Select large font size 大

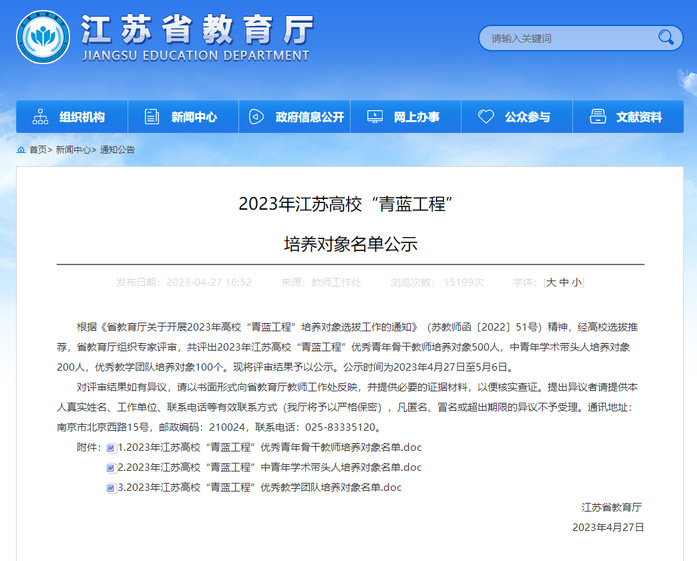coord(550,283)
